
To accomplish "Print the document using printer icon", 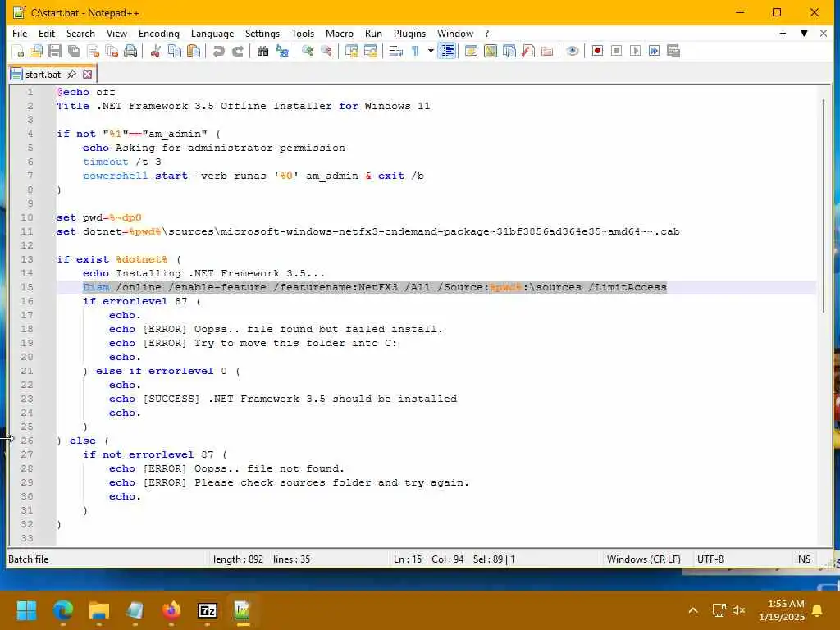I will point(130,52).
